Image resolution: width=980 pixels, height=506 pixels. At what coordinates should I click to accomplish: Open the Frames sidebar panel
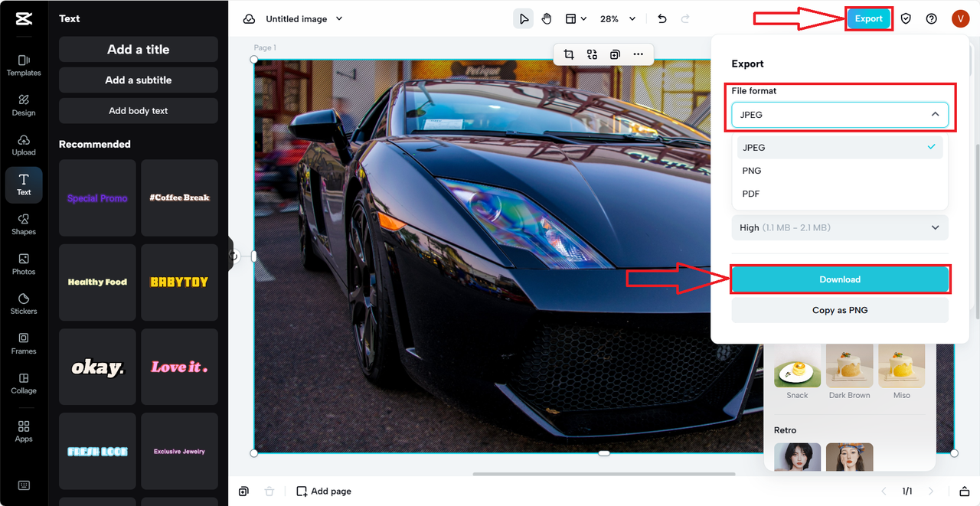(x=24, y=344)
